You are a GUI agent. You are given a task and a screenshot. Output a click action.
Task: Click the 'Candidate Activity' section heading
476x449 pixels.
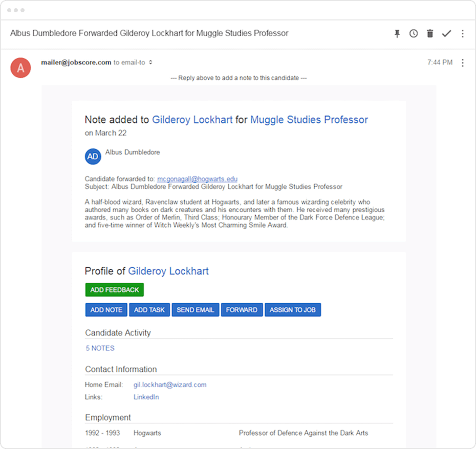point(118,333)
